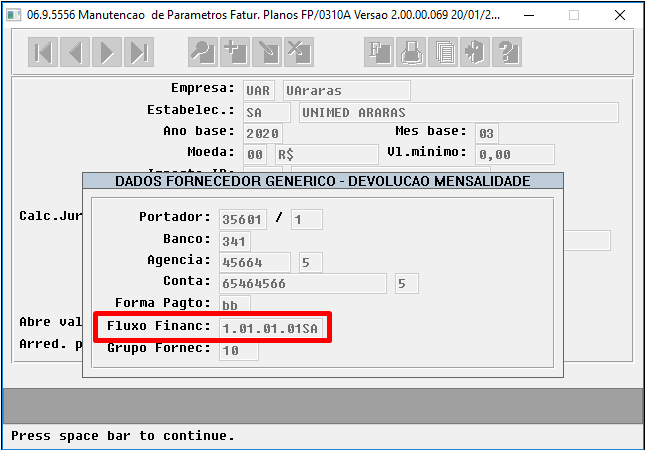Select the Moeda code field 00

tap(255, 155)
